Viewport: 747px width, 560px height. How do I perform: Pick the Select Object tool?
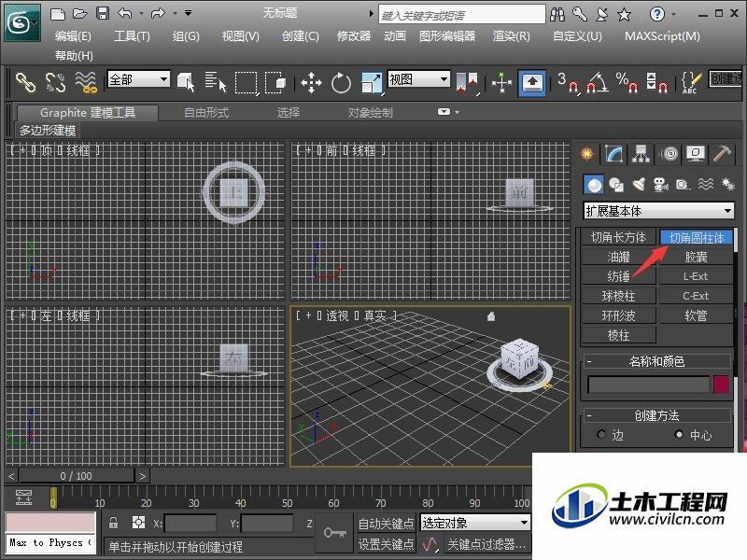[x=186, y=82]
